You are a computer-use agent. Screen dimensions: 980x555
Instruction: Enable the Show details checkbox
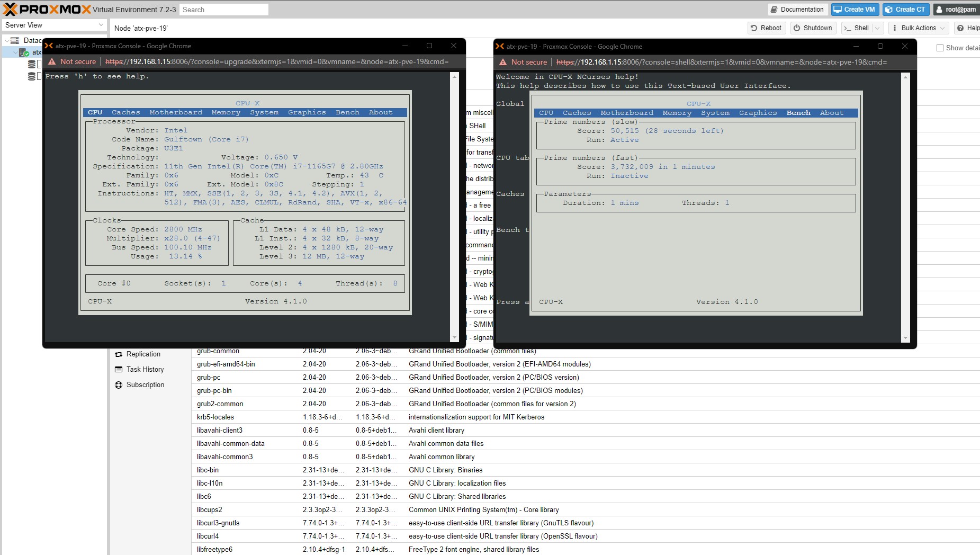(x=940, y=48)
